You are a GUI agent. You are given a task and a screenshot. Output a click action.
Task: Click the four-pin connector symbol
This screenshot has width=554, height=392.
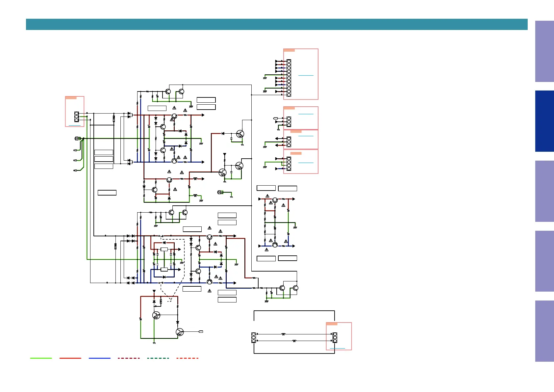(x=289, y=164)
